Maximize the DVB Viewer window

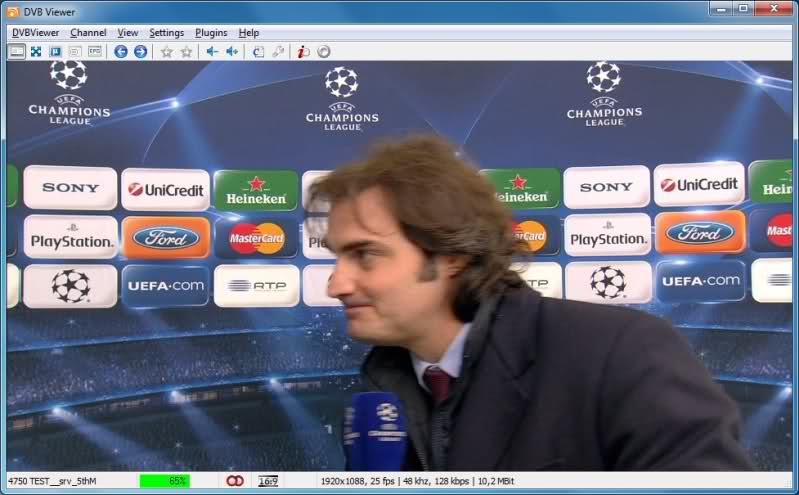tap(743, 8)
